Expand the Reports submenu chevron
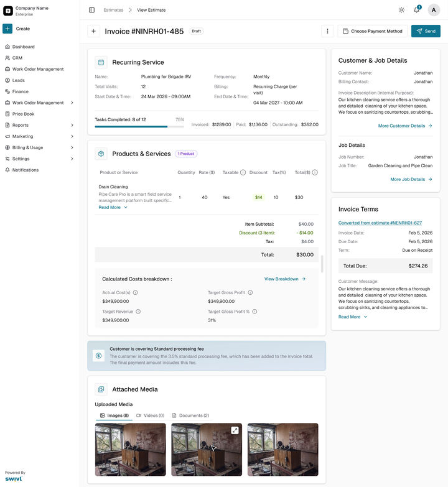Screen dimensions: 448x487 click(72, 125)
